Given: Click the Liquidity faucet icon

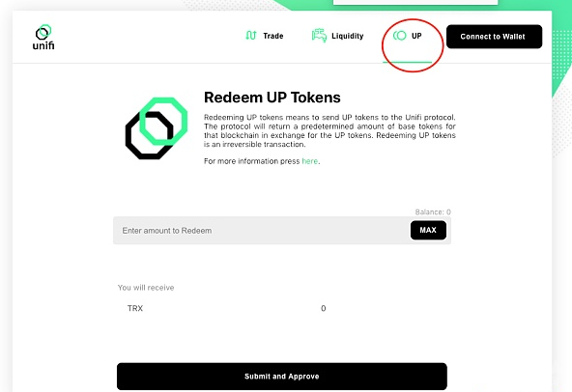Looking at the screenshot, I should (x=319, y=36).
